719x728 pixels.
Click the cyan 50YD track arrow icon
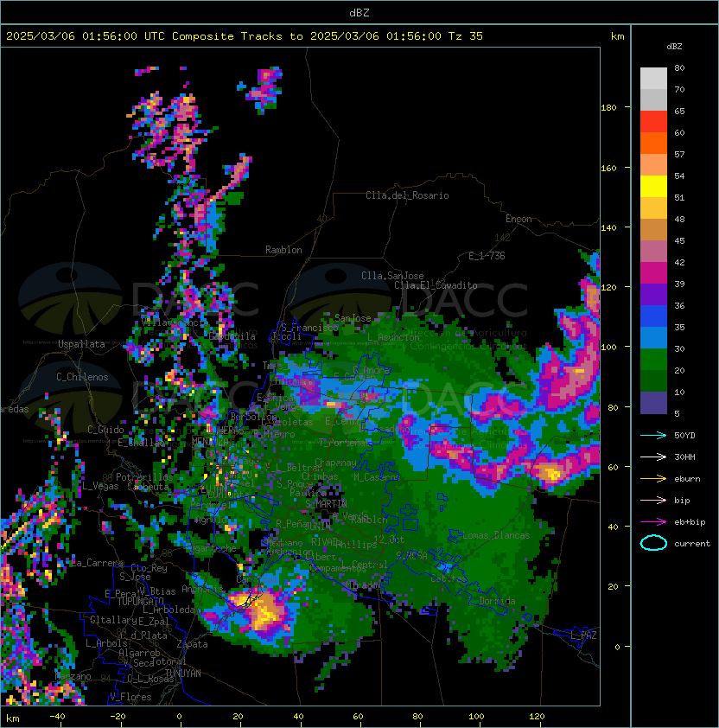coord(653,435)
